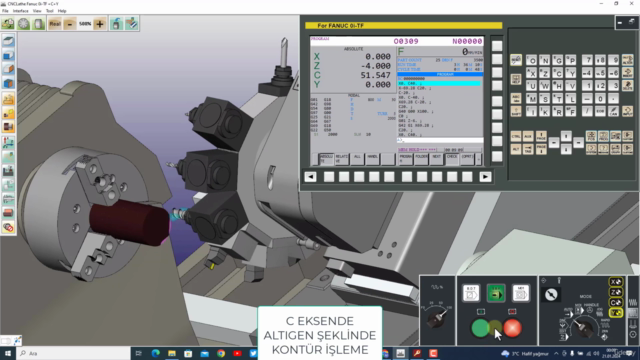The width and height of the screenshot is (640, 360).
Task: Open the Tool menu
Action: click(x=49, y=11)
